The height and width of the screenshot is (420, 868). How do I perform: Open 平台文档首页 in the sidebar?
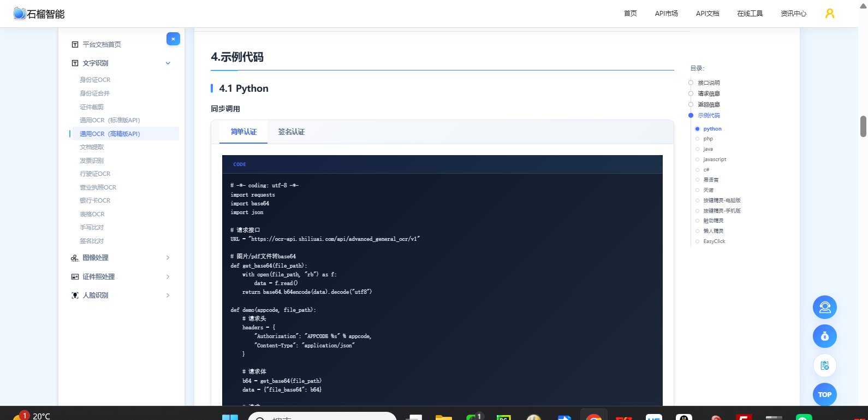tap(102, 45)
